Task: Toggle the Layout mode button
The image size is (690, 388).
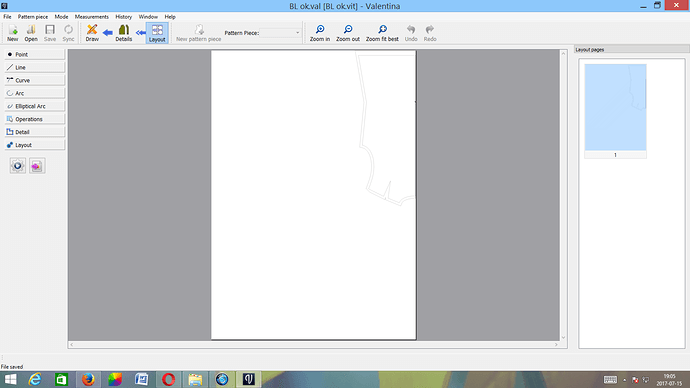Action: [x=157, y=33]
